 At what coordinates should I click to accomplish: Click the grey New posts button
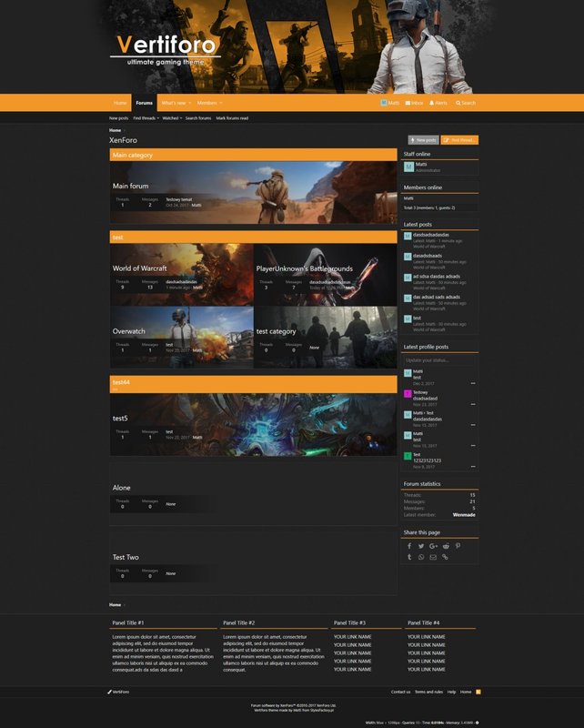pyautogui.click(x=423, y=140)
